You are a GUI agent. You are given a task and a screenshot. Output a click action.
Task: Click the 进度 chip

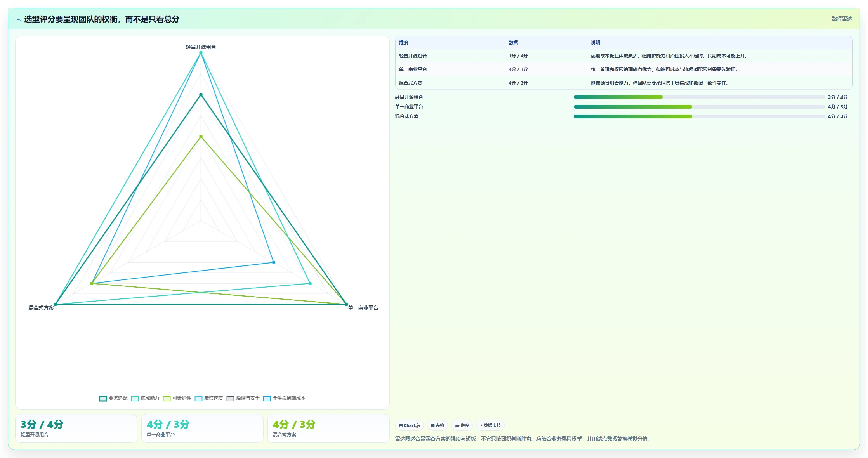(462, 425)
